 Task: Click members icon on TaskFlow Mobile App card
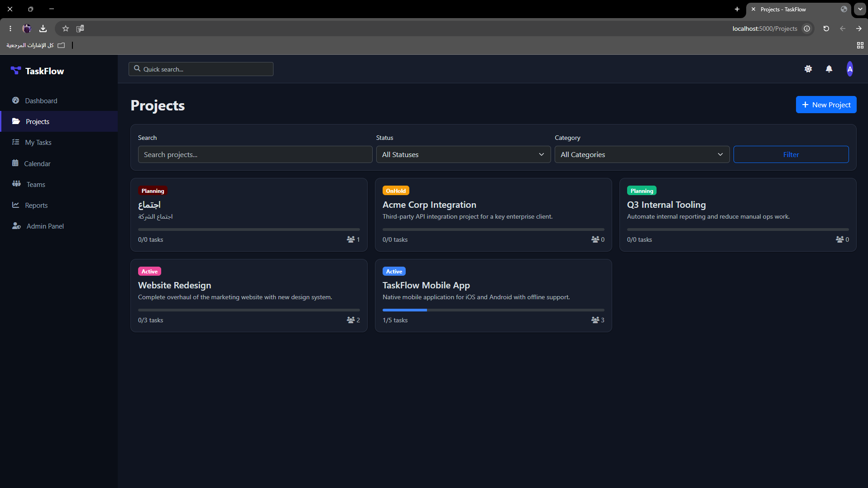click(x=595, y=320)
